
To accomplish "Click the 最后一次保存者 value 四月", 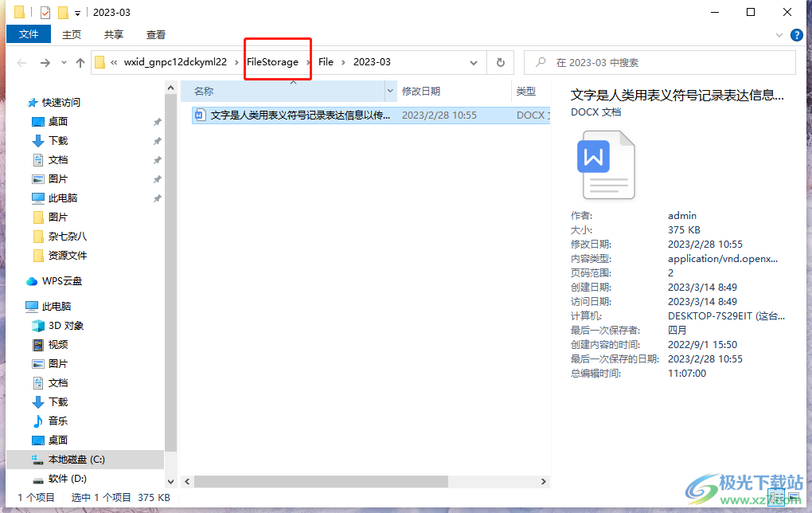I will 677,330.
